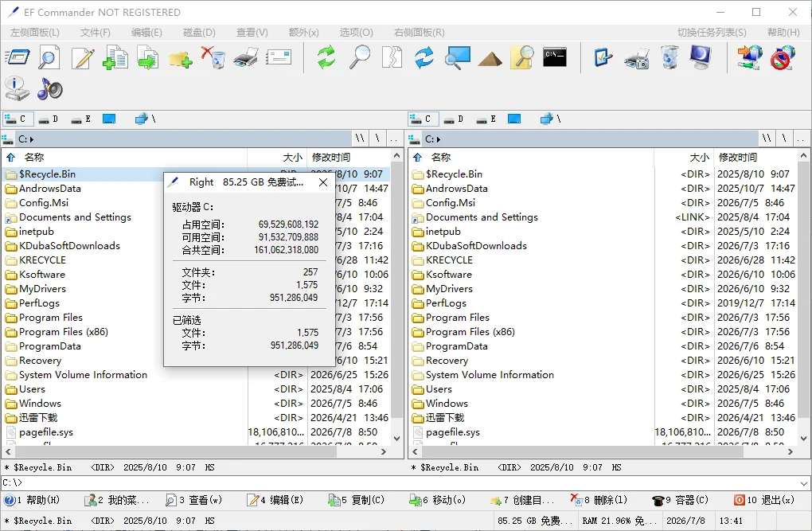Expand the command line history dropdown
The height and width of the screenshot is (531, 812).
coord(804,482)
